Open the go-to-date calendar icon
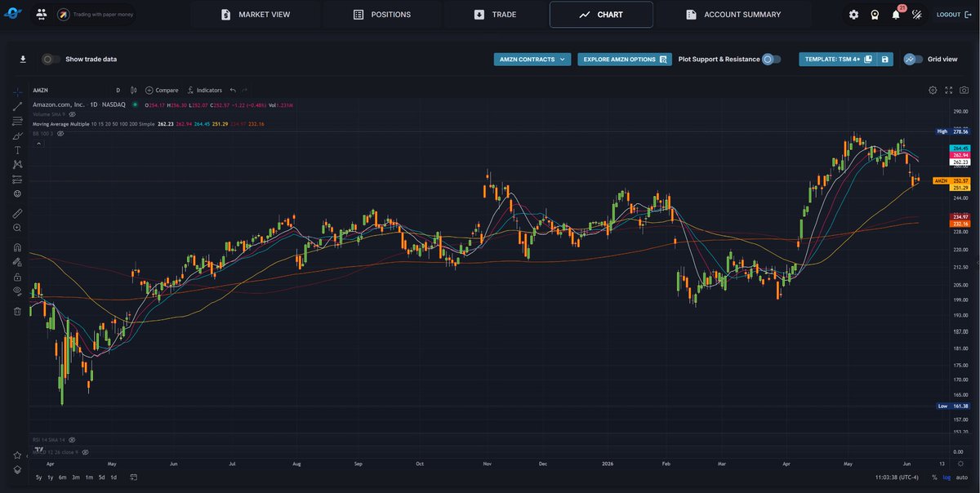The width and height of the screenshot is (980, 493). click(133, 477)
